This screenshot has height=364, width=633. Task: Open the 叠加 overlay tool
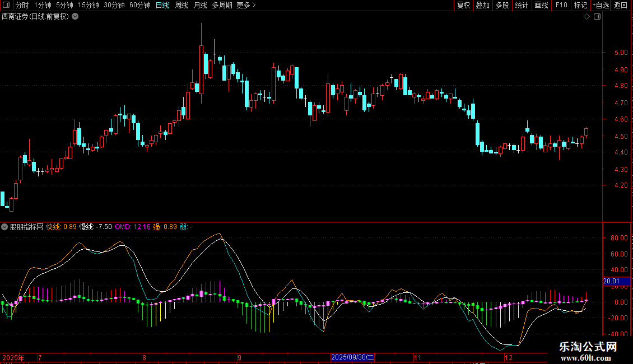(x=482, y=6)
